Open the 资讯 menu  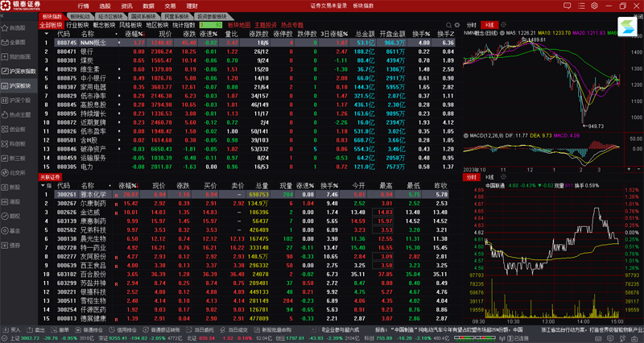(127, 6)
